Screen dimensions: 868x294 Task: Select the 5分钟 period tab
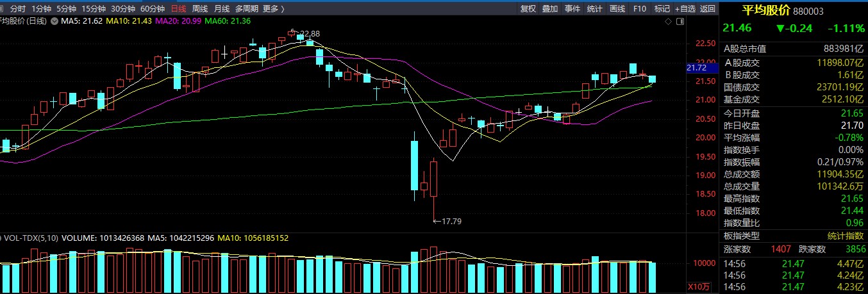pos(65,9)
